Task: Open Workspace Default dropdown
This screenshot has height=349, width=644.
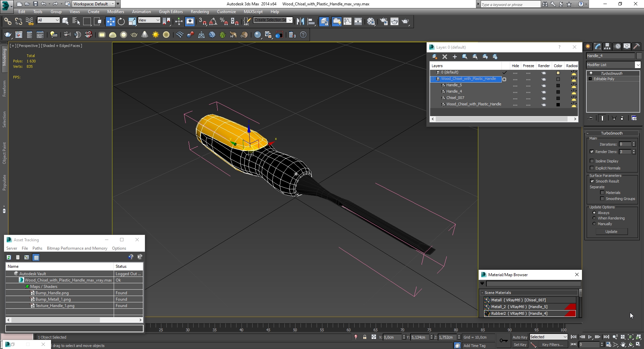Action: (94, 4)
